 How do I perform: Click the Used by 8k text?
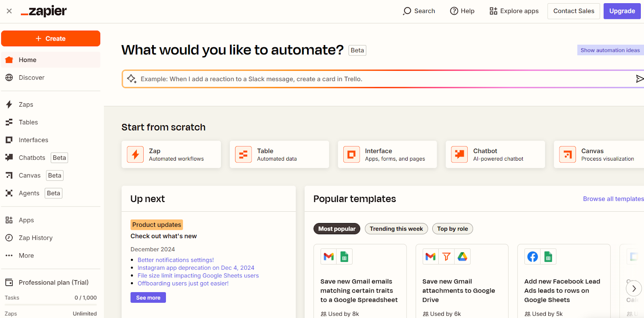click(x=343, y=314)
